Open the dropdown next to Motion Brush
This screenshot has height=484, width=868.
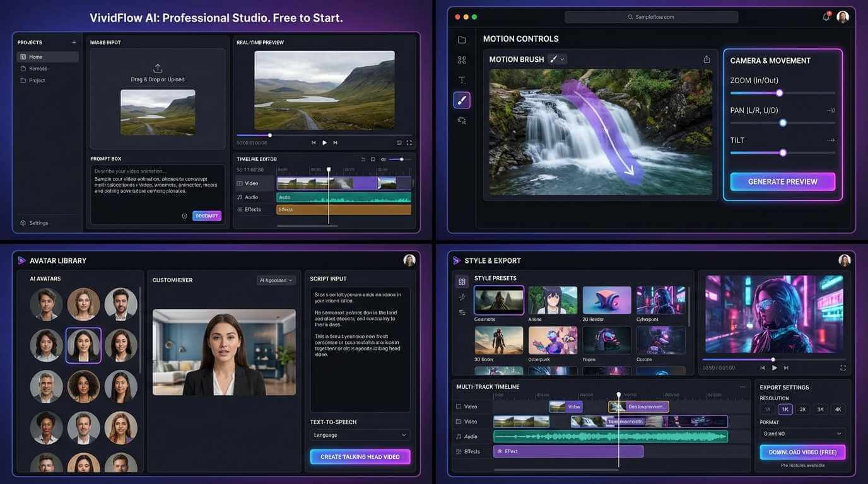(x=563, y=59)
